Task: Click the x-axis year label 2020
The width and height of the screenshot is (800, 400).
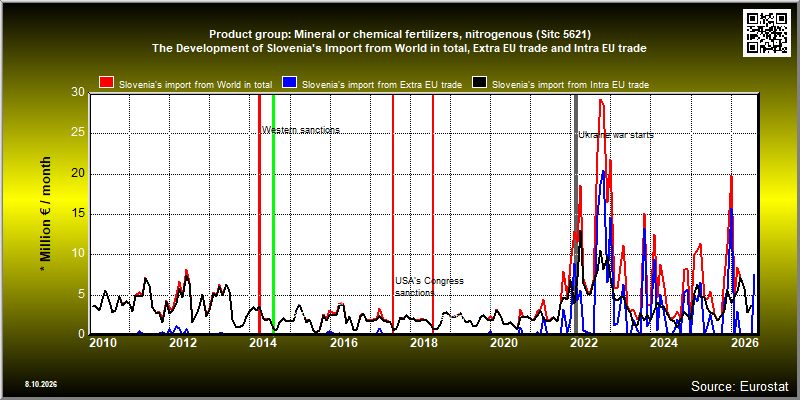Action: [x=503, y=342]
